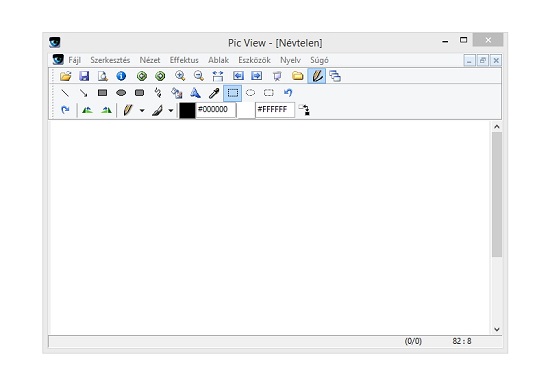Click the open file folder icon
This screenshot has width=550, height=385.
[x=66, y=76]
